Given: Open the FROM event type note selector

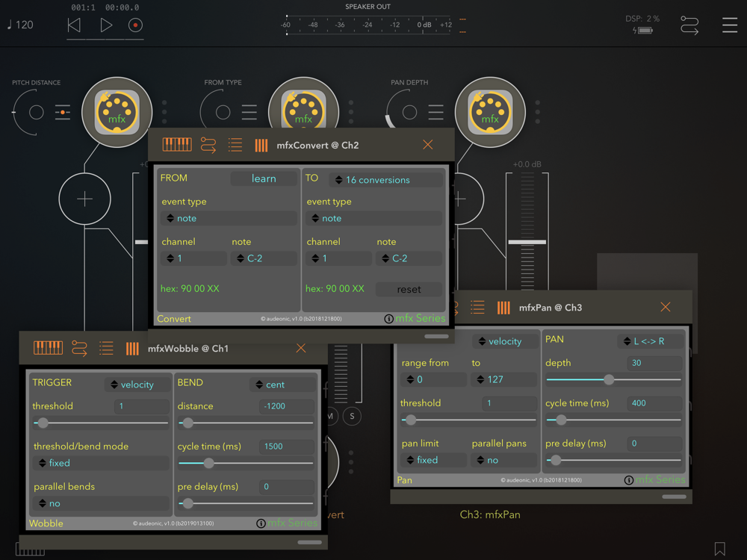Looking at the screenshot, I should tap(229, 219).
